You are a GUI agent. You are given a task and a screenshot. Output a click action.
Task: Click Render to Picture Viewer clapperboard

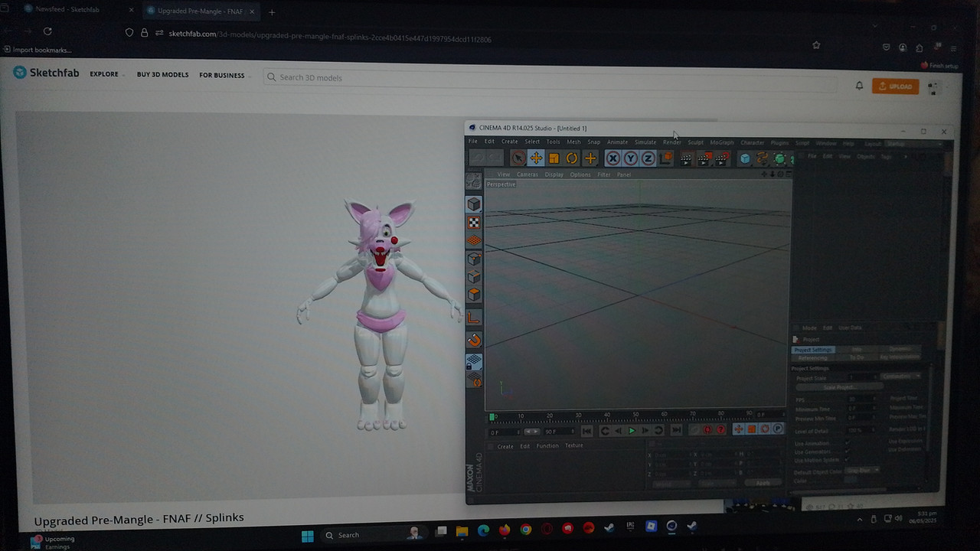704,158
